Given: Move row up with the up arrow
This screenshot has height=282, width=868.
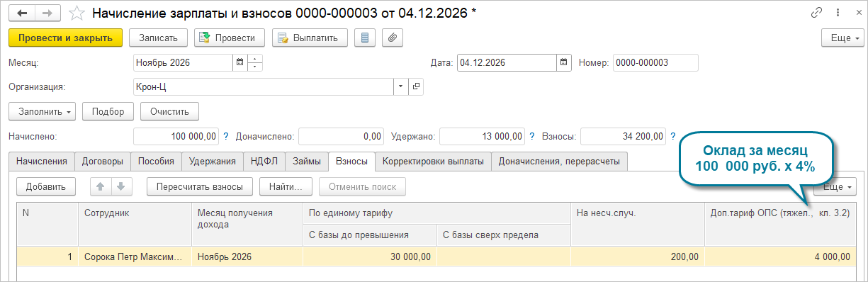Looking at the screenshot, I should 100,186.
